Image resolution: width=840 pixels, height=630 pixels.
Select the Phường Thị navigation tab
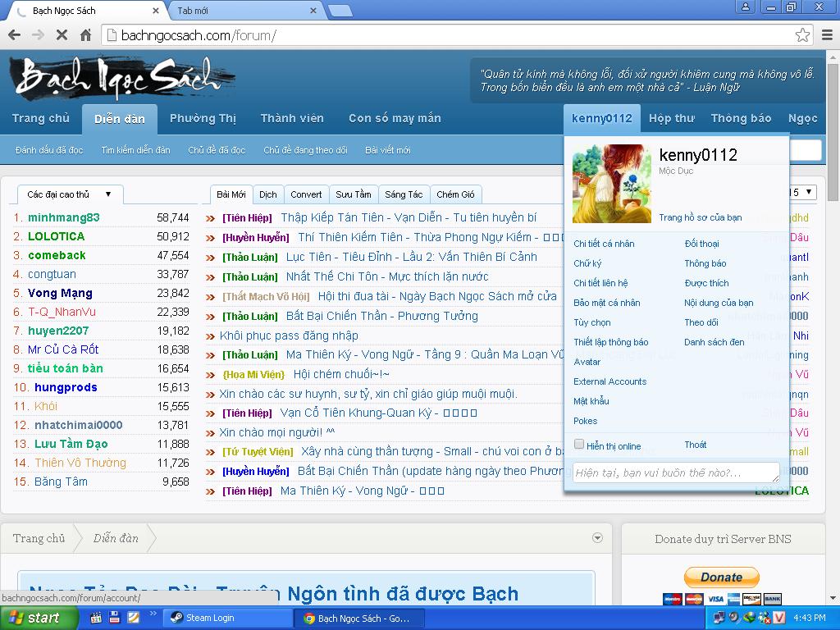point(203,118)
